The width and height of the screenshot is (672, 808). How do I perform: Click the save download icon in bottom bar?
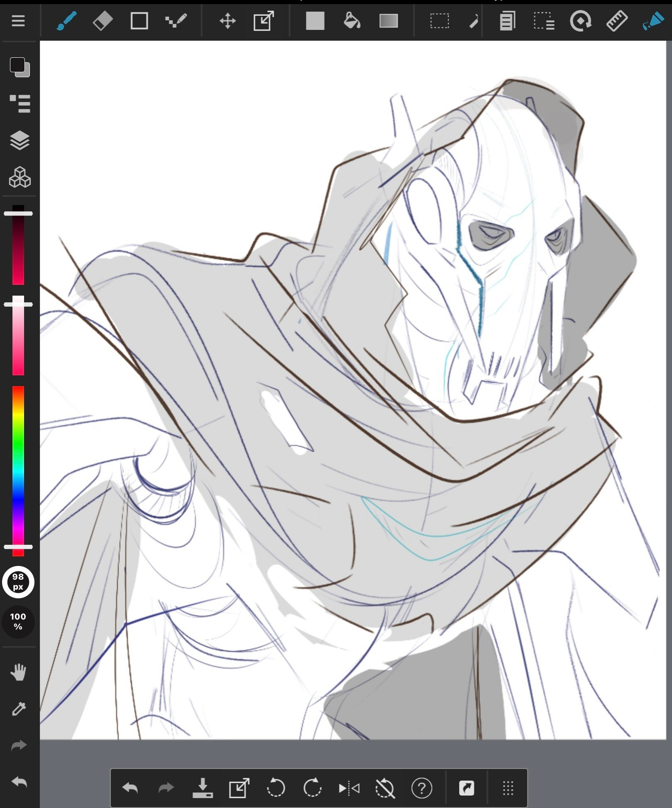click(203, 788)
